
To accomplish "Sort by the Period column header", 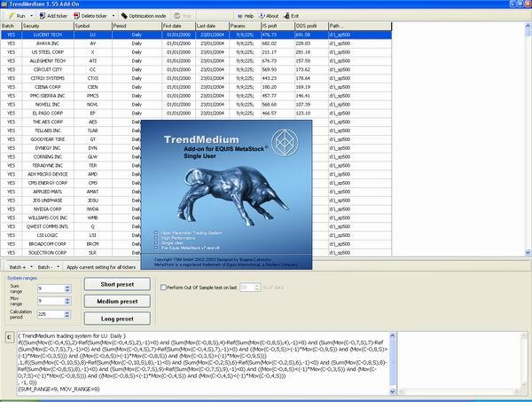I will [x=137, y=26].
